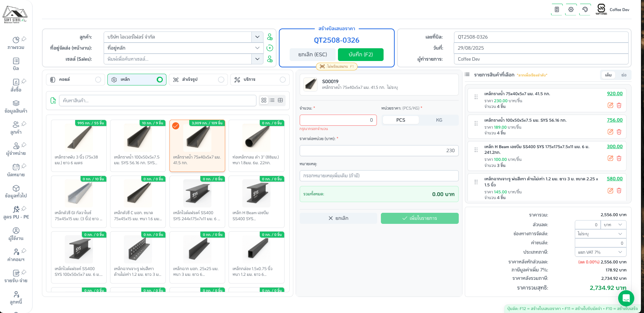This screenshot has width=644, height=313.
Task: Focus the ส่วนลด discount amount field
Action: click(587, 225)
